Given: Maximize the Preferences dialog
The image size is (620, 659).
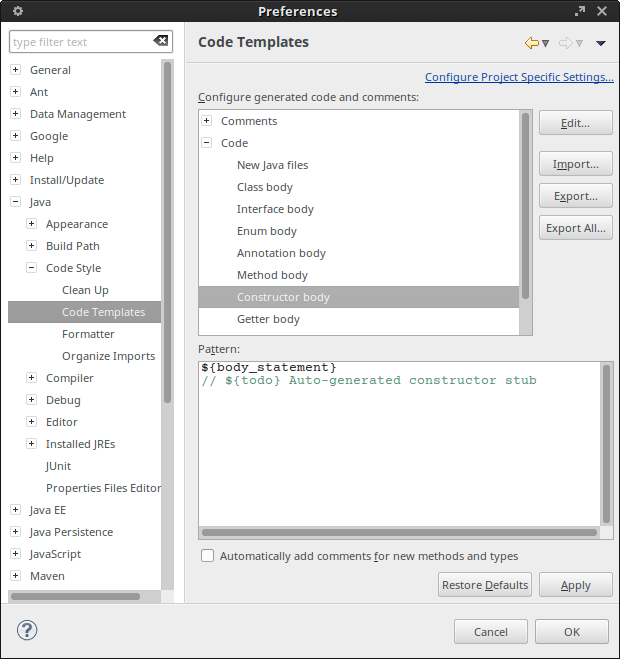Looking at the screenshot, I should (580, 11).
